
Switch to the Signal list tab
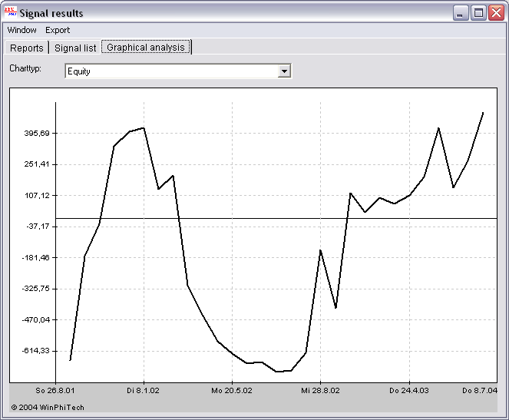(75, 48)
